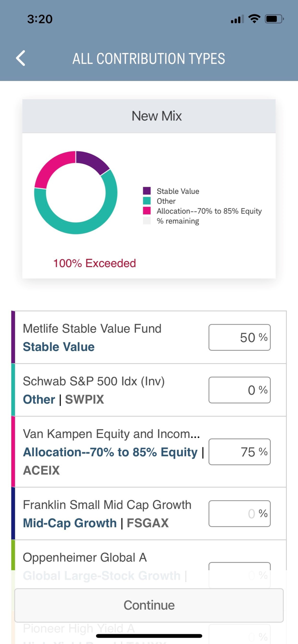Open the Stable Value category link
The image size is (298, 644).
click(59, 347)
